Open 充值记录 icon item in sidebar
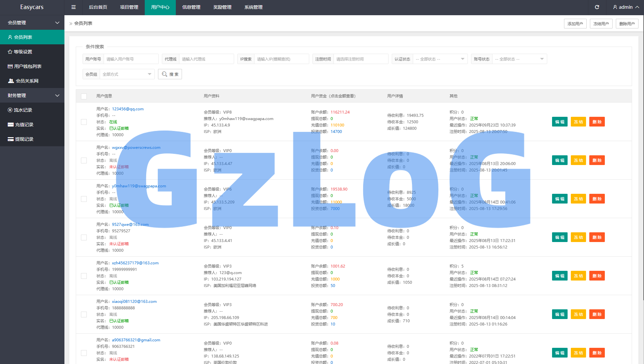The image size is (644, 364). point(11,125)
